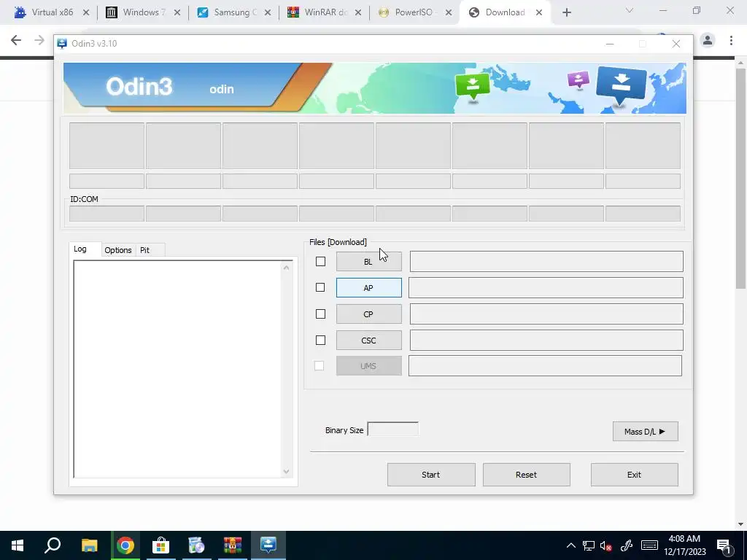747x560 pixels.
Task: Click the network icon in system tray
Action: pyautogui.click(x=589, y=545)
